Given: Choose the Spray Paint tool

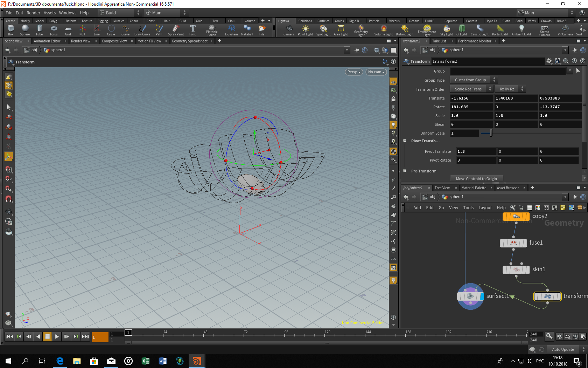Looking at the screenshot, I should (176, 30).
